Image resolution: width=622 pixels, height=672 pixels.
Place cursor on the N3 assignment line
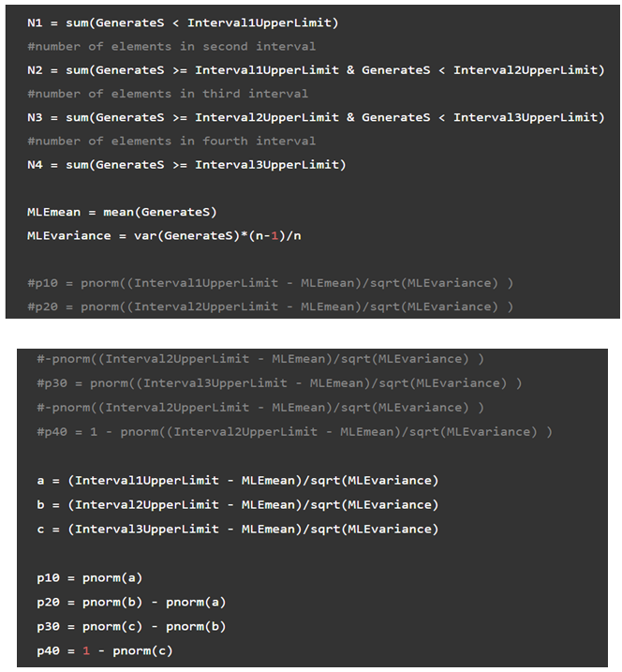316,117
